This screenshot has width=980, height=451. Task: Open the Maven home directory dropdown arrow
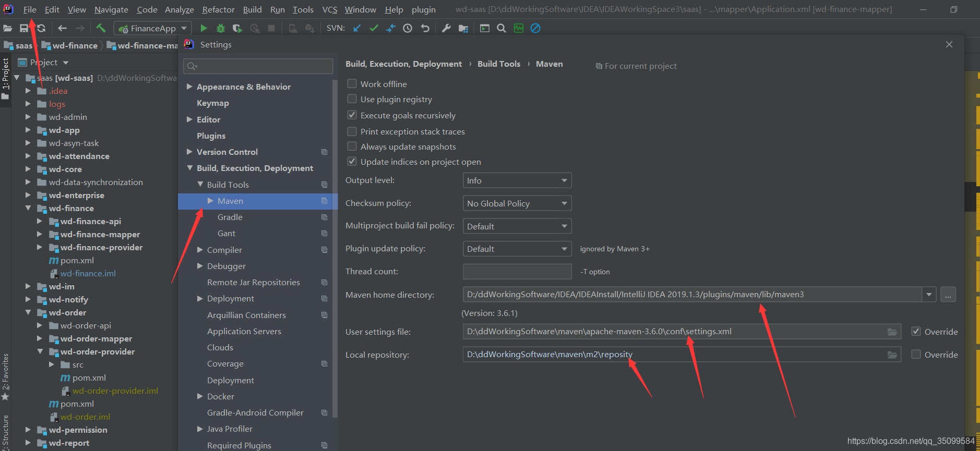coord(929,295)
